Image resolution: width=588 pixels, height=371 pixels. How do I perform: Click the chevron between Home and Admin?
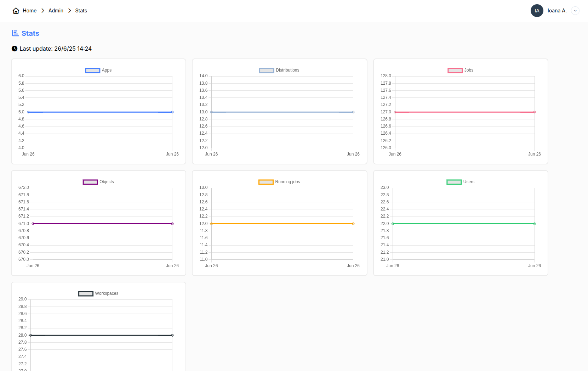click(x=43, y=11)
